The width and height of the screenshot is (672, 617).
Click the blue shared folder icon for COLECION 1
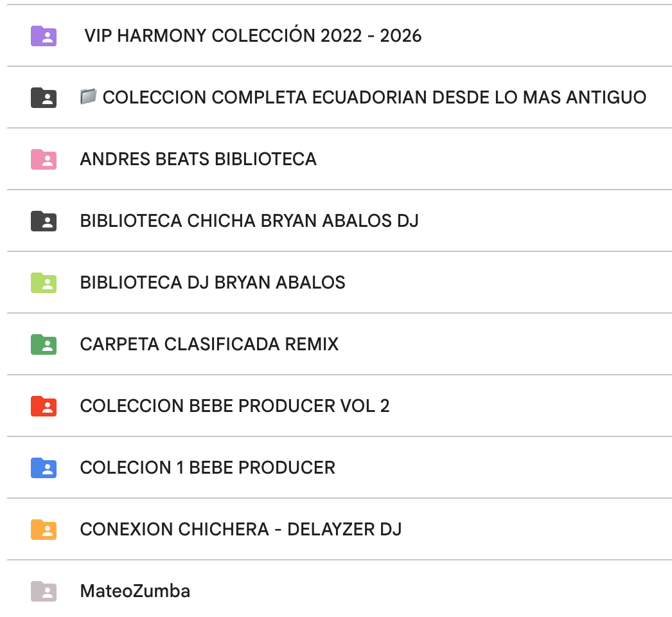click(x=43, y=468)
